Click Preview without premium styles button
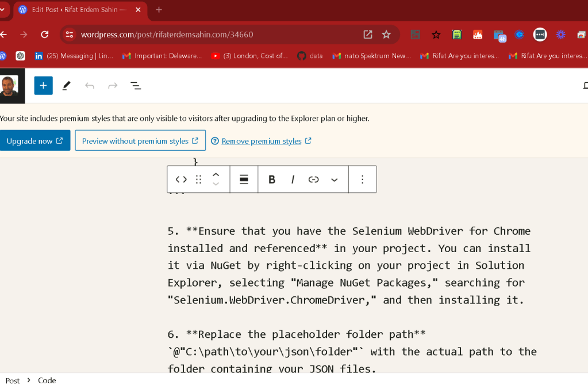Viewport: 588px width, 385px height. pos(140,140)
